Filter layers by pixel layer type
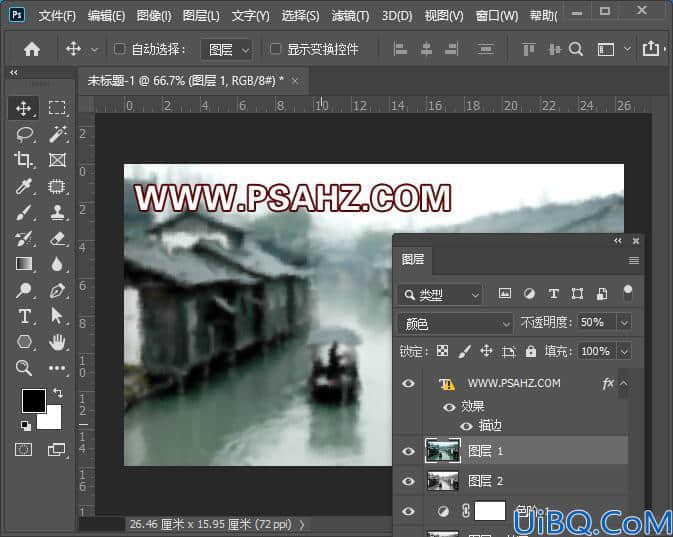 (505, 294)
